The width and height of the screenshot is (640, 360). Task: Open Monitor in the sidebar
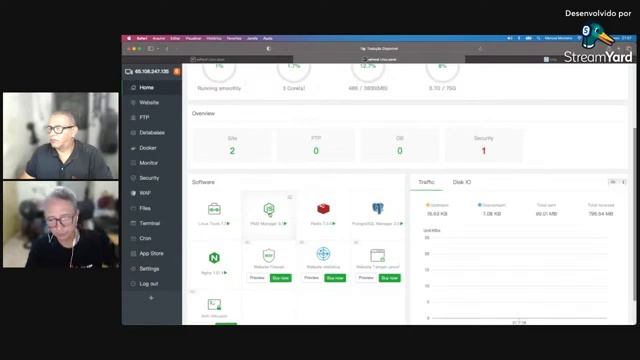coord(151,163)
